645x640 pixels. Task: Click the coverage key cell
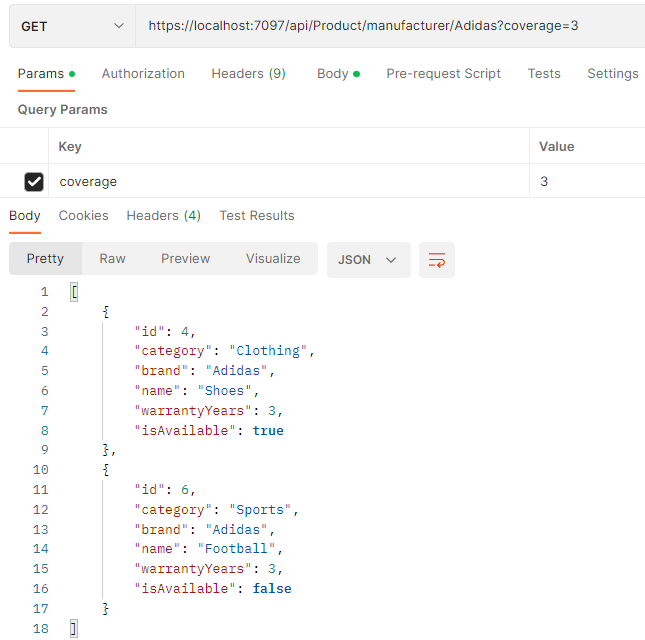click(x=290, y=182)
